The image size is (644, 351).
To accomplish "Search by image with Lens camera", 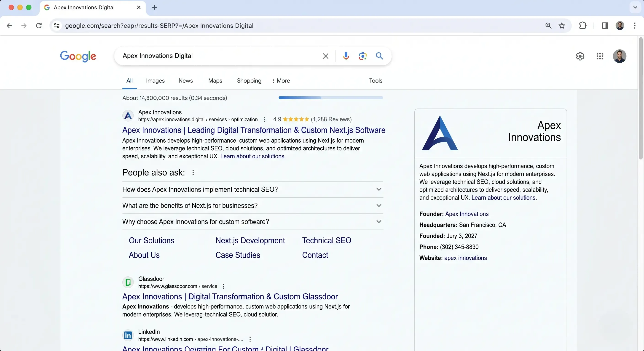I will [362, 56].
